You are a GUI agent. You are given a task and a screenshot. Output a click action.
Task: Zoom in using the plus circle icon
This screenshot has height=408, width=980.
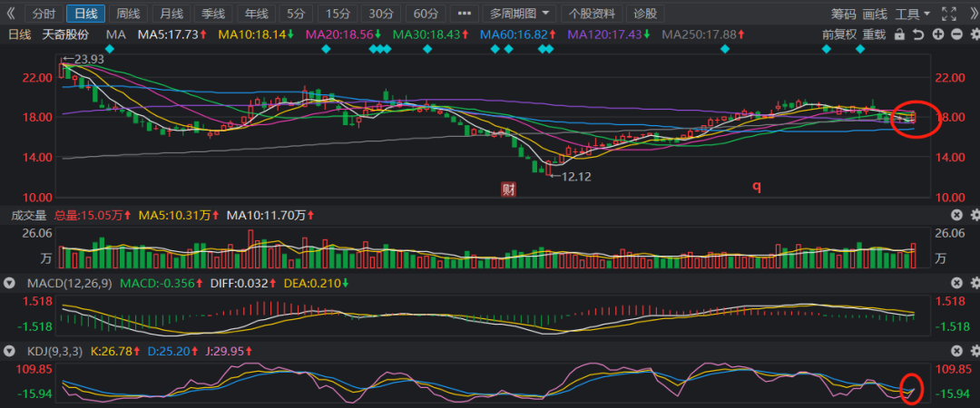pos(937,34)
